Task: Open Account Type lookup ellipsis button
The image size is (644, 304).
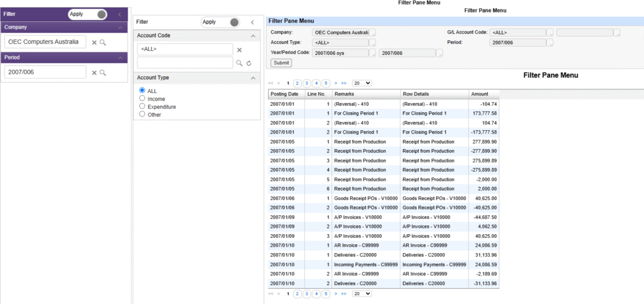Action: pos(373,42)
